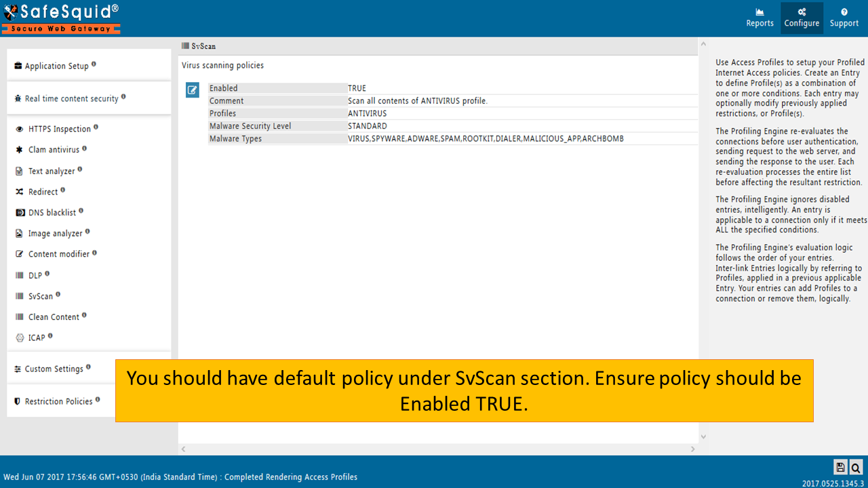This screenshot has height=488, width=868.
Task: Expand the Restriction Policies section
Action: pos(58,401)
